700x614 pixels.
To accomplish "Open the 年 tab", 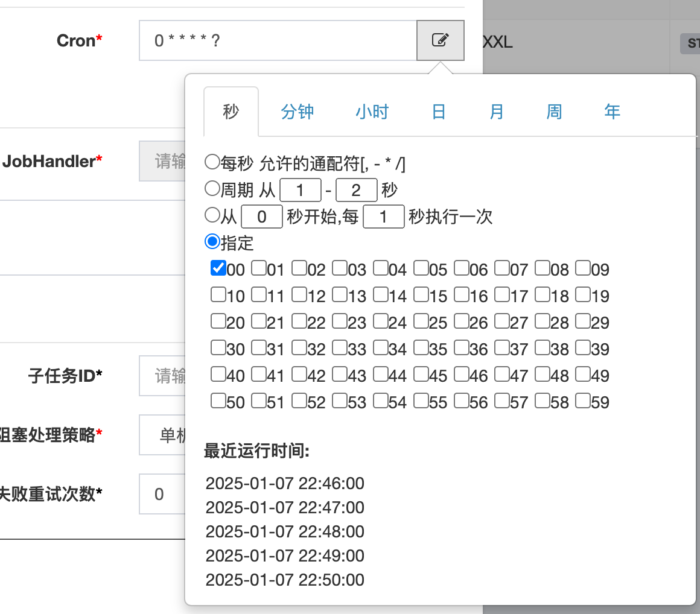I will click(x=612, y=112).
